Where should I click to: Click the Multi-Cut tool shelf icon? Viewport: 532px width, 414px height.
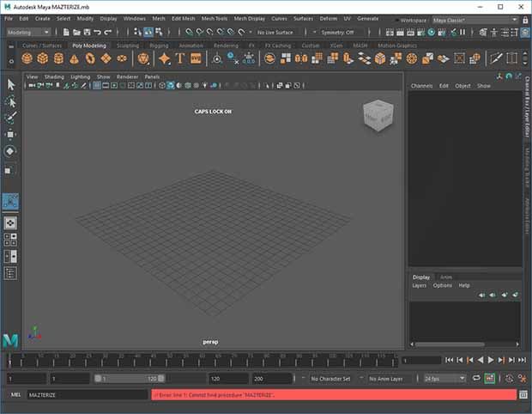496,58
